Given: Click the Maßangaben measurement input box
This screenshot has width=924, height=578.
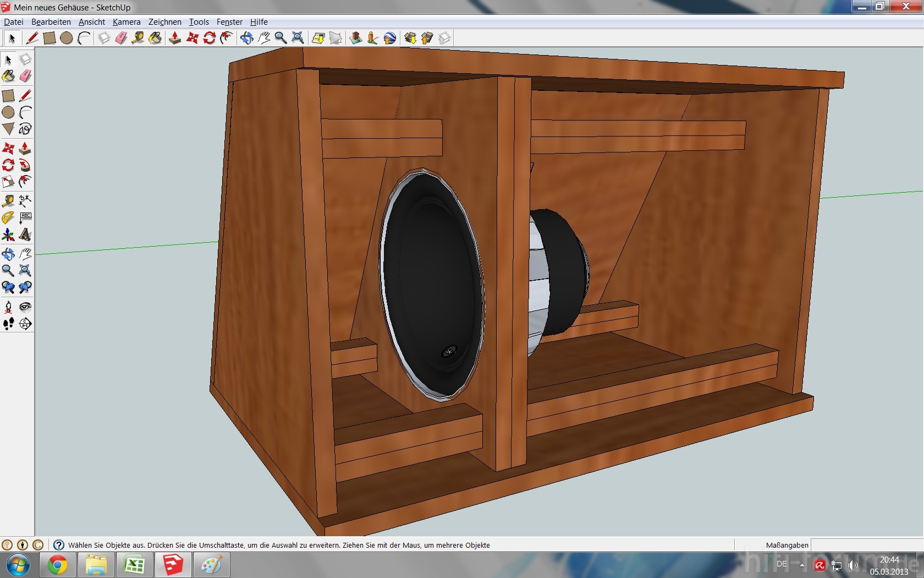Looking at the screenshot, I should tap(866, 545).
